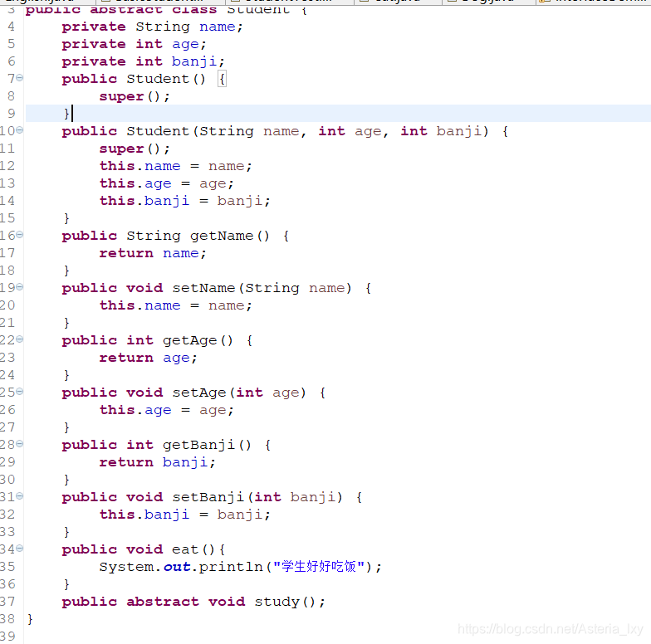Screen dimensions: 651x644
Task: Click 'super();' on line 11
Action: (x=135, y=149)
